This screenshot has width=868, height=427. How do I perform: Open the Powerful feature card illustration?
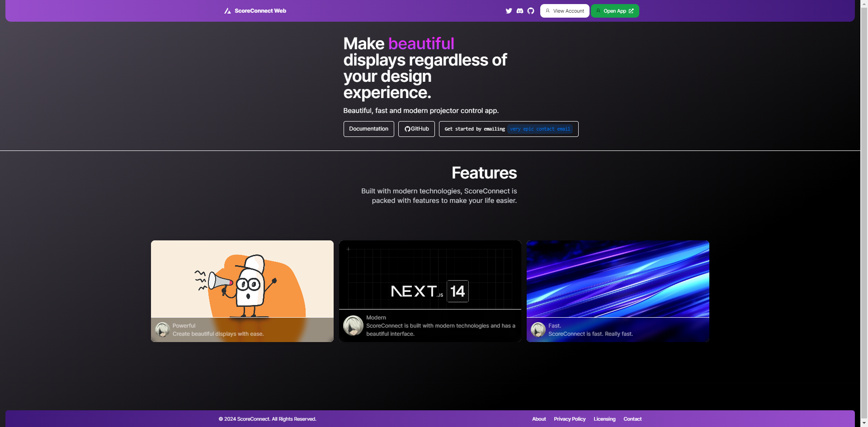(x=242, y=279)
